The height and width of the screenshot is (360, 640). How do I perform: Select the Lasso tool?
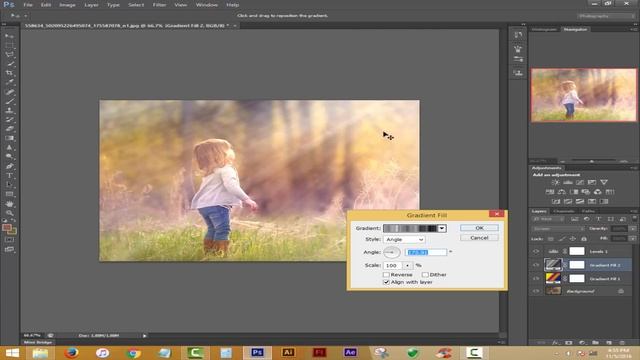coord(9,55)
